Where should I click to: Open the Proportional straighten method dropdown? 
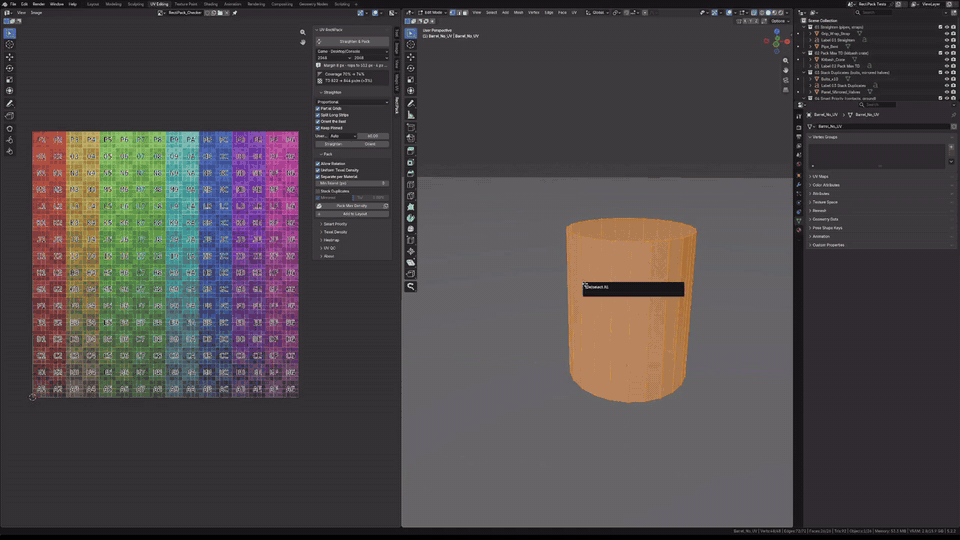click(352, 102)
